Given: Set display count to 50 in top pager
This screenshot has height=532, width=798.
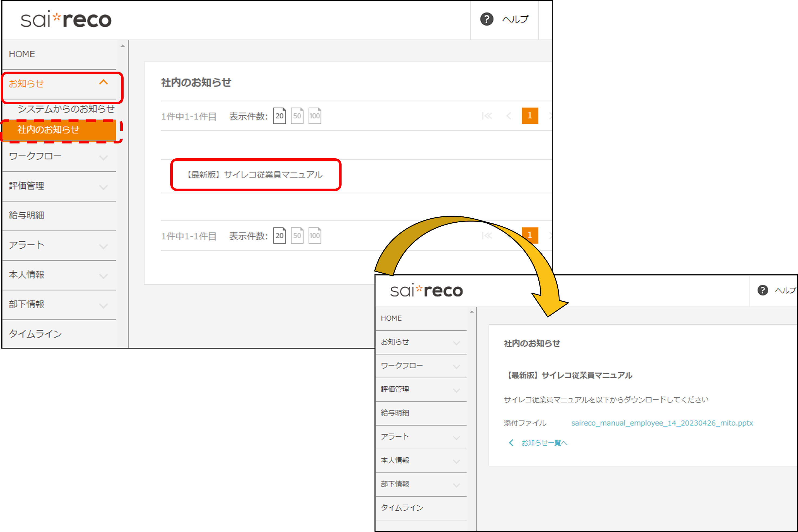Looking at the screenshot, I should tap(297, 116).
